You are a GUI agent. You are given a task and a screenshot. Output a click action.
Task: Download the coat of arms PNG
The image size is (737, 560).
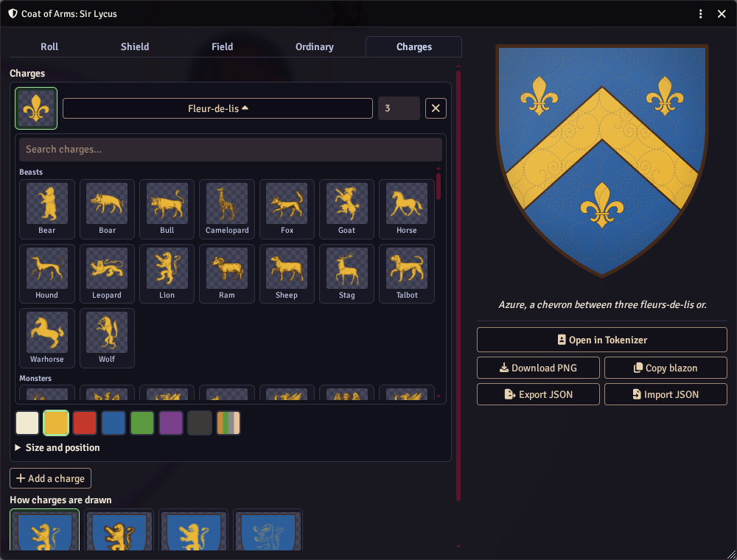[538, 368]
